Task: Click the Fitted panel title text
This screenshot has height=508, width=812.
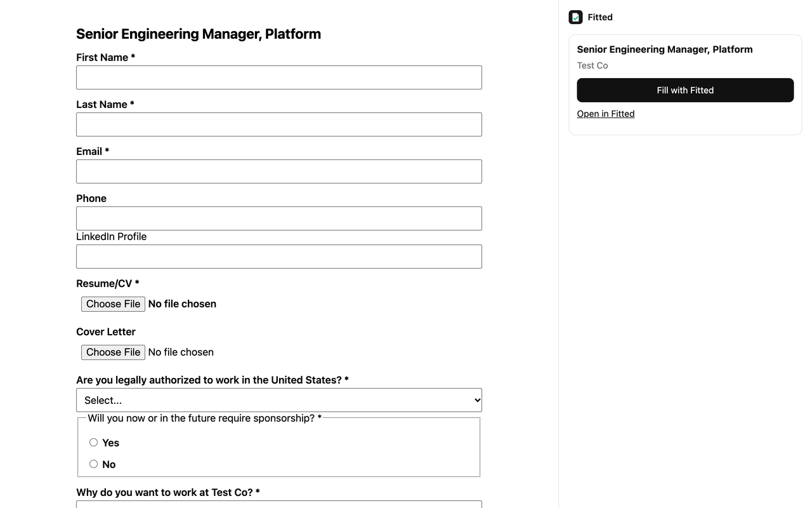Action: coord(600,17)
